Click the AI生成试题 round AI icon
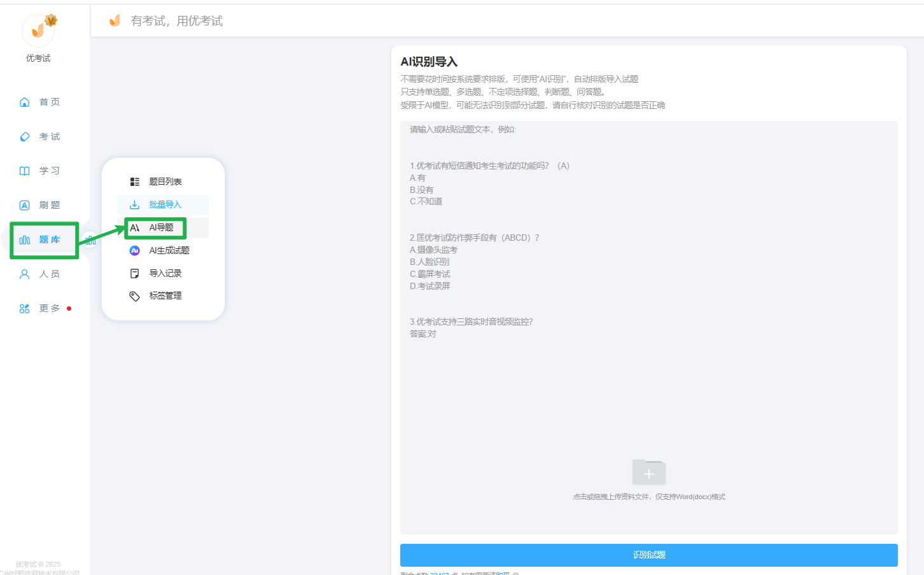 [x=134, y=250]
